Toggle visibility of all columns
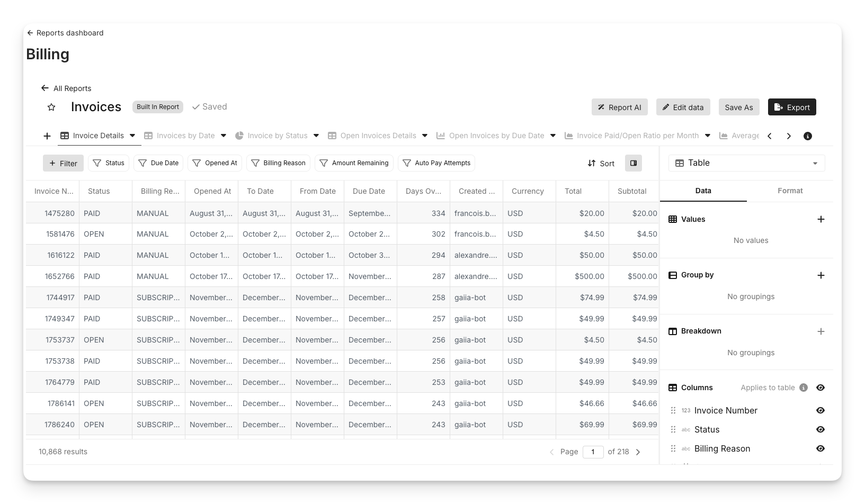The image size is (865, 504). [x=820, y=388]
